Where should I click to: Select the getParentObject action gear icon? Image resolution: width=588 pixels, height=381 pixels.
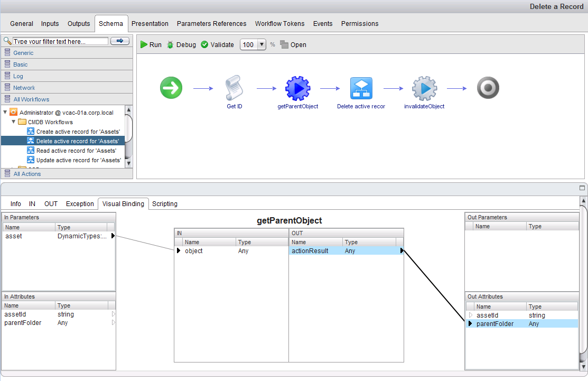298,88
